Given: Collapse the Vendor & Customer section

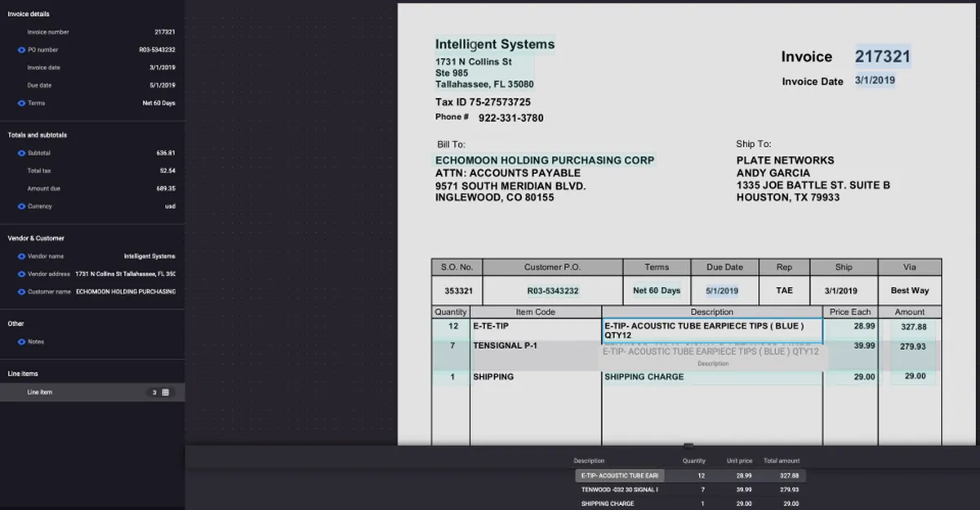Looking at the screenshot, I should (x=36, y=238).
